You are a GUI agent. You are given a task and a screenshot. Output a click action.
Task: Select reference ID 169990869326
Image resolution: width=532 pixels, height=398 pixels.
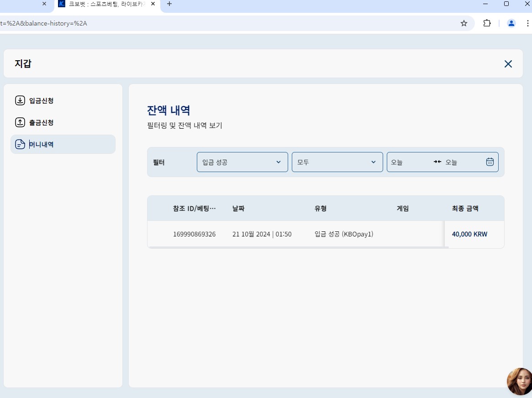195,234
